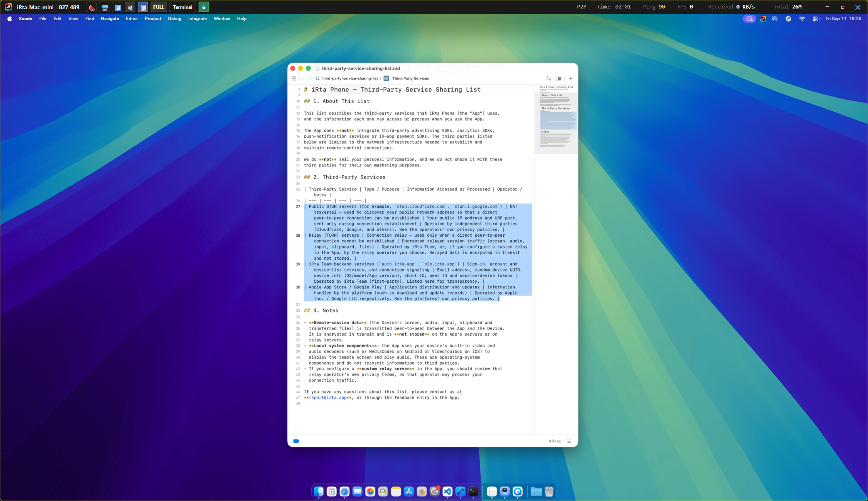Open Notes from the Dock
The width and height of the screenshot is (868, 501).
point(396,491)
